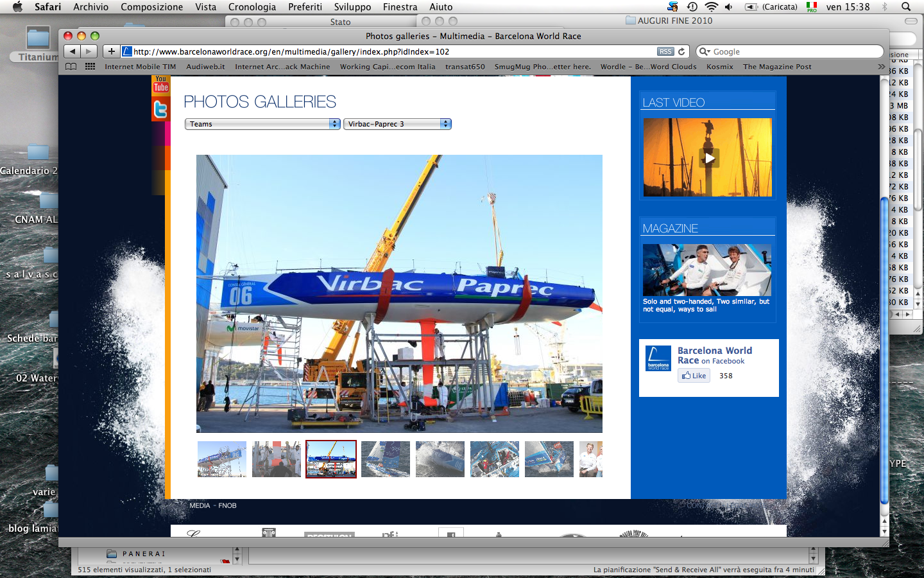Select fifth thumbnail with boat in spray
924x578 pixels.
pyautogui.click(x=440, y=459)
